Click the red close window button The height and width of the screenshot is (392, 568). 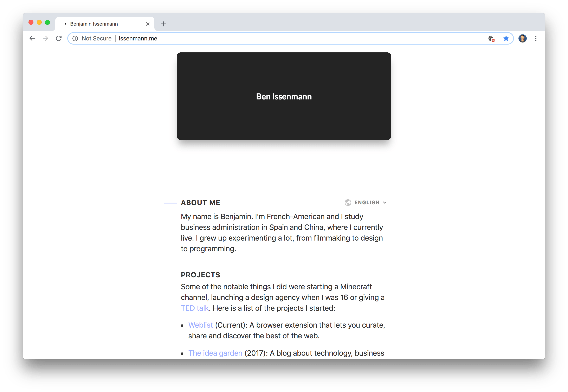click(x=31, y=22)
